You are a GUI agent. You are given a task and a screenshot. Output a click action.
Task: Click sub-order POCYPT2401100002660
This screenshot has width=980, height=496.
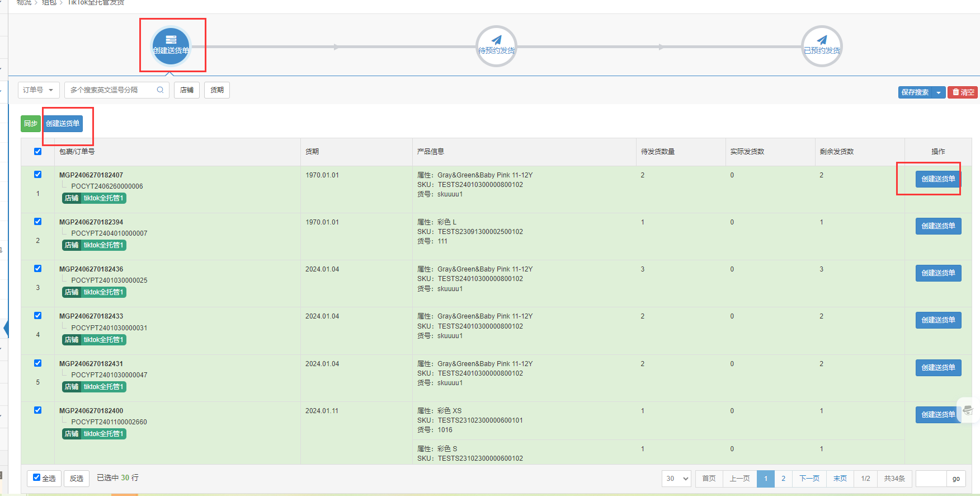tap(109, 422)
